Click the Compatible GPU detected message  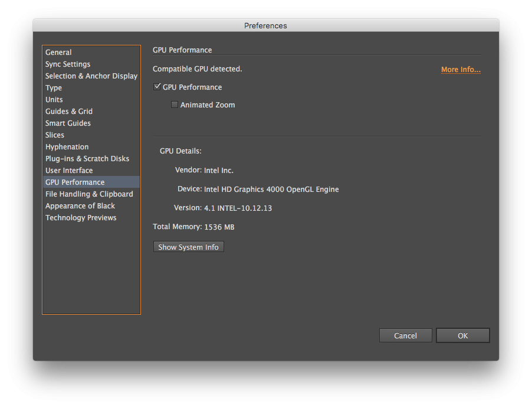point(198,69)
